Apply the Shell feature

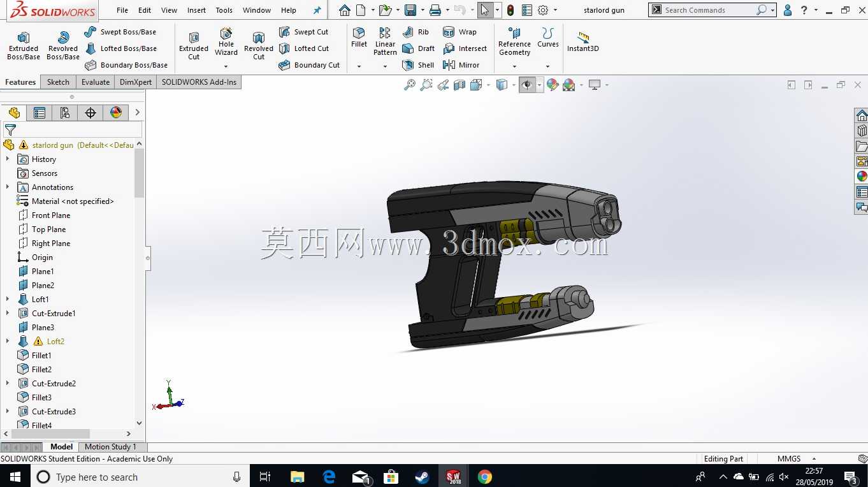point(418,65)
